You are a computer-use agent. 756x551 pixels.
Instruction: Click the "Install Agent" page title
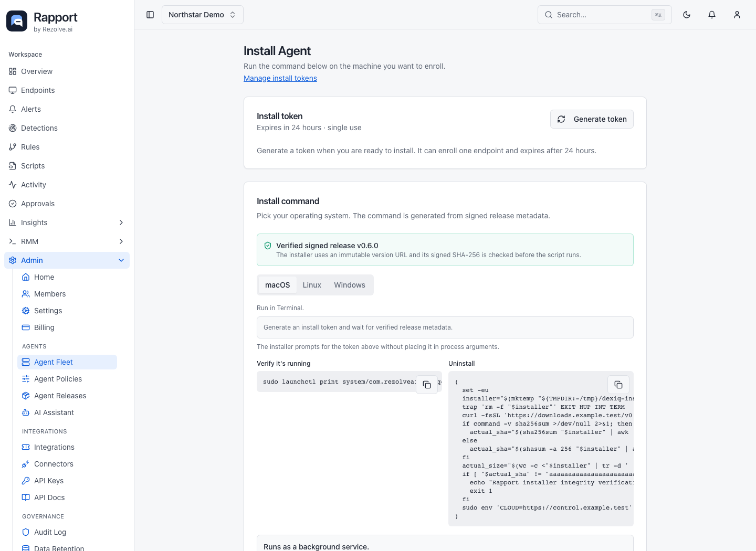click(277, 51)
